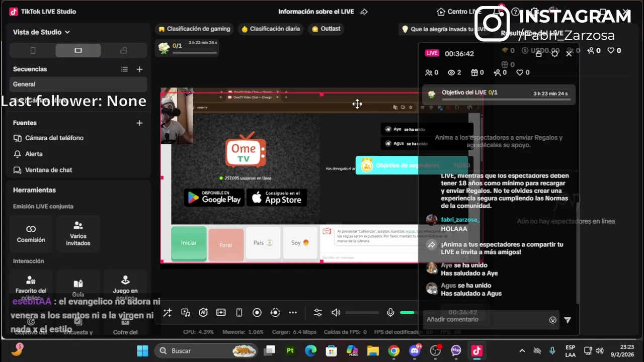Image resolution: width=644 pixels, height=362 pixels.
Task: Expand the system tray hidden icons chevron
Action: (x=522, y=351)
